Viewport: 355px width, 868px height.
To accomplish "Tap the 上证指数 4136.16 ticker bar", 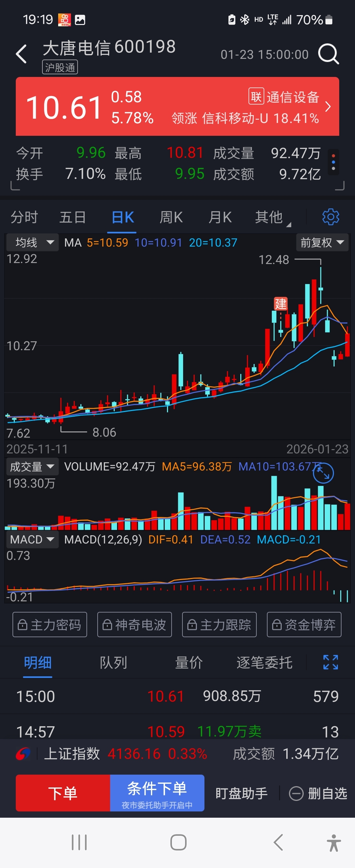I will [x=177, y=754].
